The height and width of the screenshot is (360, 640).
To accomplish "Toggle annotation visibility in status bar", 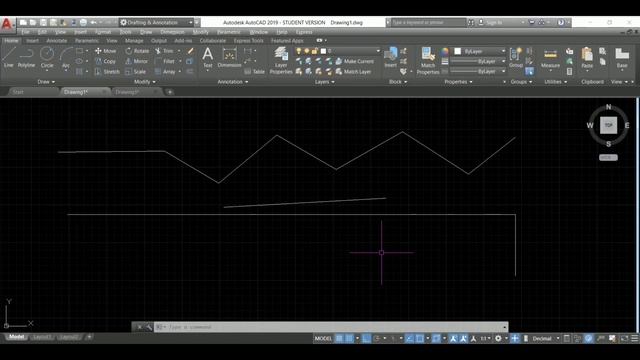I will pos(453,338).
